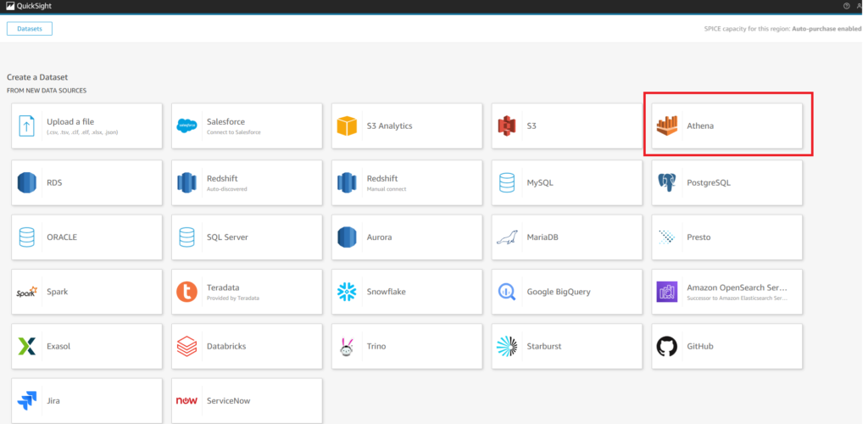Click the Upload a file icon
The width and height of the screenshot is (868, 424).
26,126
